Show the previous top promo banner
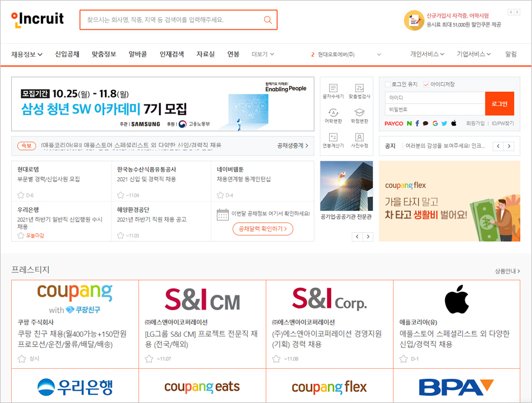Image resolution: width=532 pixels, height=403 pixels. [511, 12]
